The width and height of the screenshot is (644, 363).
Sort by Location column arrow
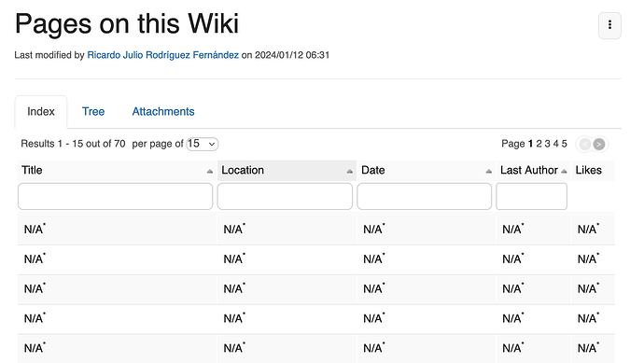[x=349, y=171]
